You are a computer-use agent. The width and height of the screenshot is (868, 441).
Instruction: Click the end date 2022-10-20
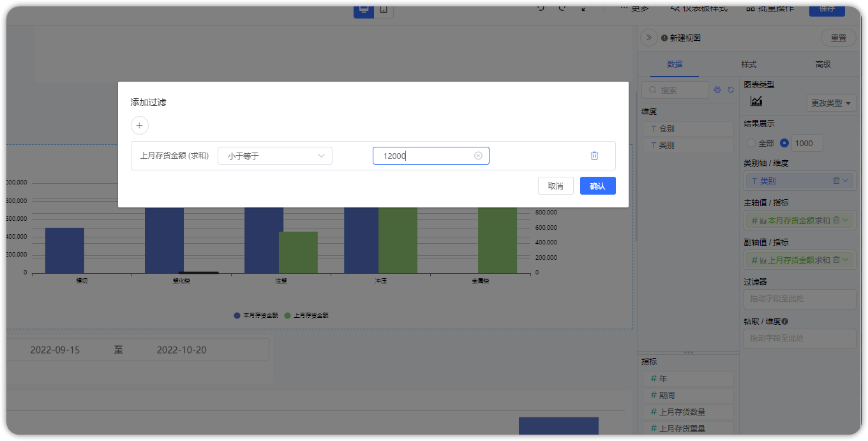(x=181, y=350)
